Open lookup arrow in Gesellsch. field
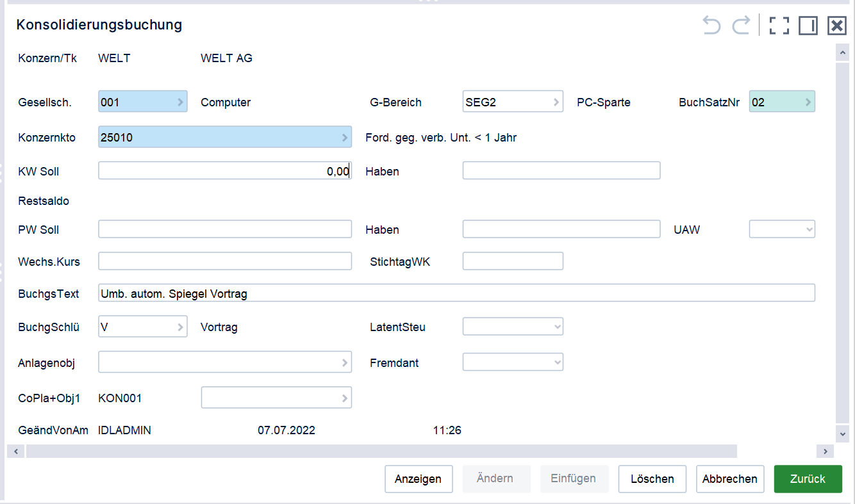The width and height of the screenshot is (855, 504). 180,102
